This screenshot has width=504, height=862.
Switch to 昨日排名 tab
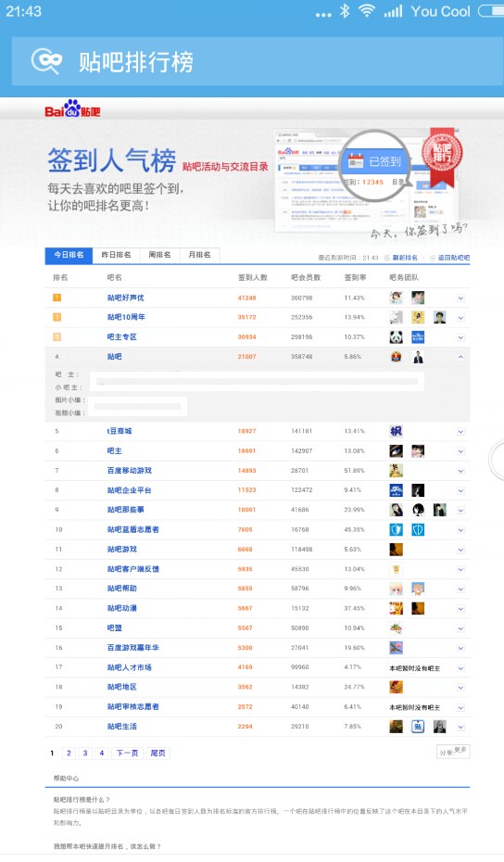click(x=116, y=255)
